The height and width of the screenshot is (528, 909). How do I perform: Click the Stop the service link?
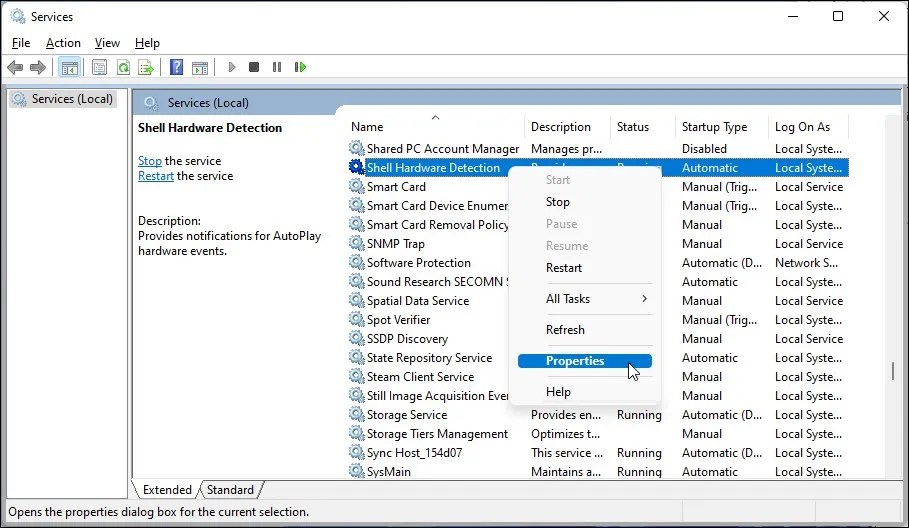click(150, 161)
